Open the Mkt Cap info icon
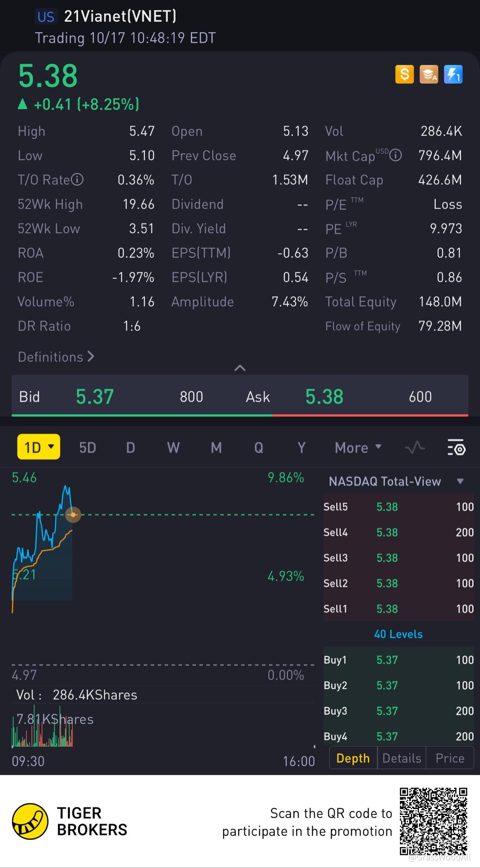480x868 pixels. 396,155
